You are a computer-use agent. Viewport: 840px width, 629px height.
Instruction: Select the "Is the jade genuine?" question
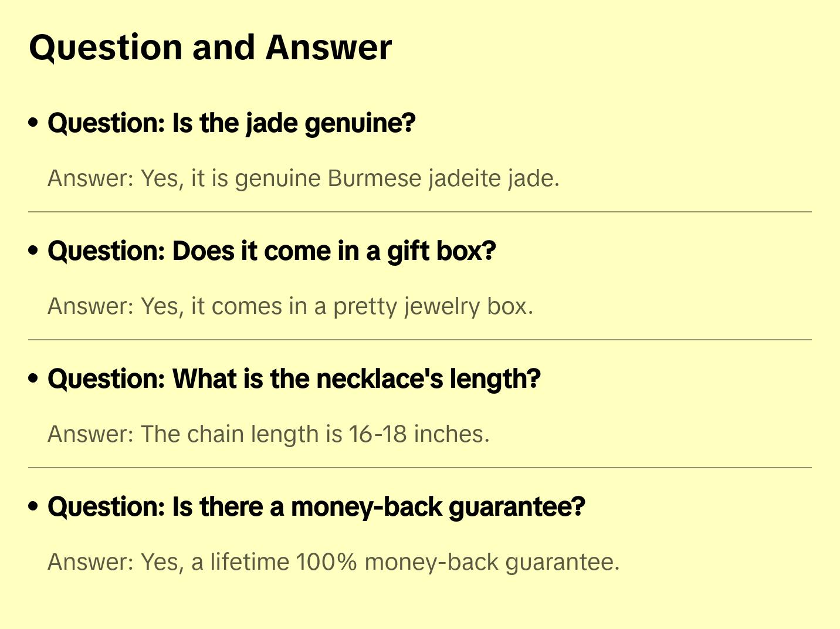232,123
